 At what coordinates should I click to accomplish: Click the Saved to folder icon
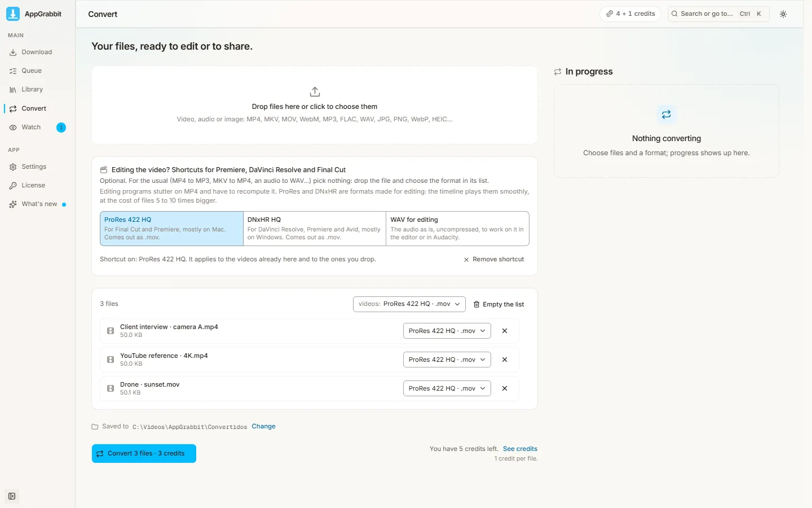95,427
